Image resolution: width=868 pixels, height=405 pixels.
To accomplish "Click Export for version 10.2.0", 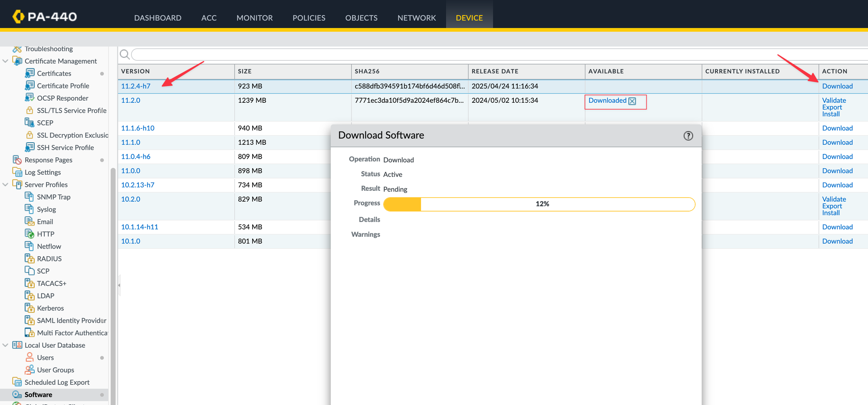I will [x=832, y=206].
